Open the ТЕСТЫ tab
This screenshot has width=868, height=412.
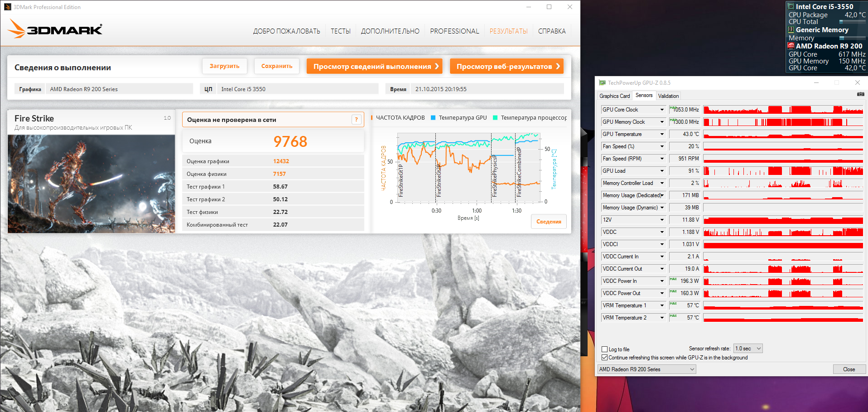tap(341, 31)
